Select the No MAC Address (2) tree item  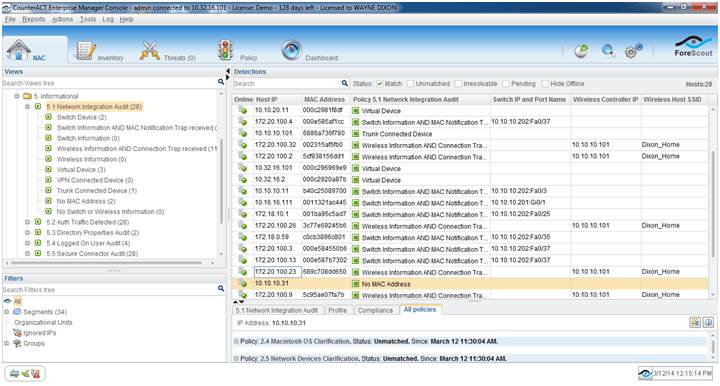pyautogui.click(x=86, y=201)
